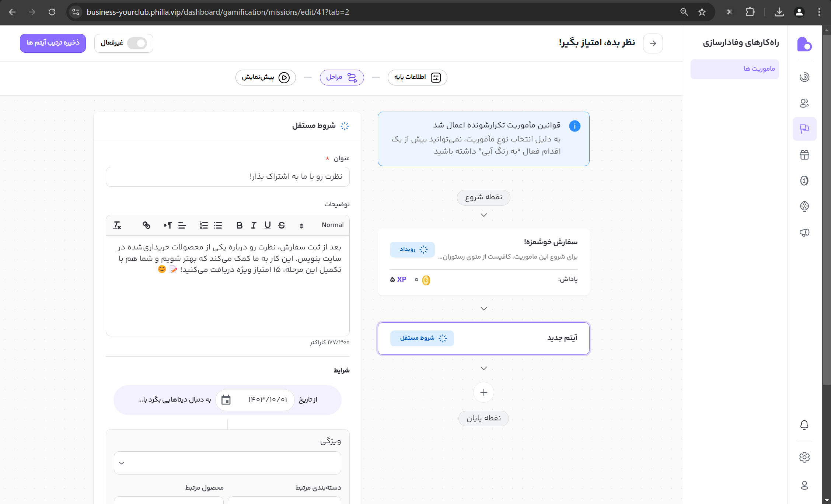Click the gift rewards sidebar icon

[804, 155]
